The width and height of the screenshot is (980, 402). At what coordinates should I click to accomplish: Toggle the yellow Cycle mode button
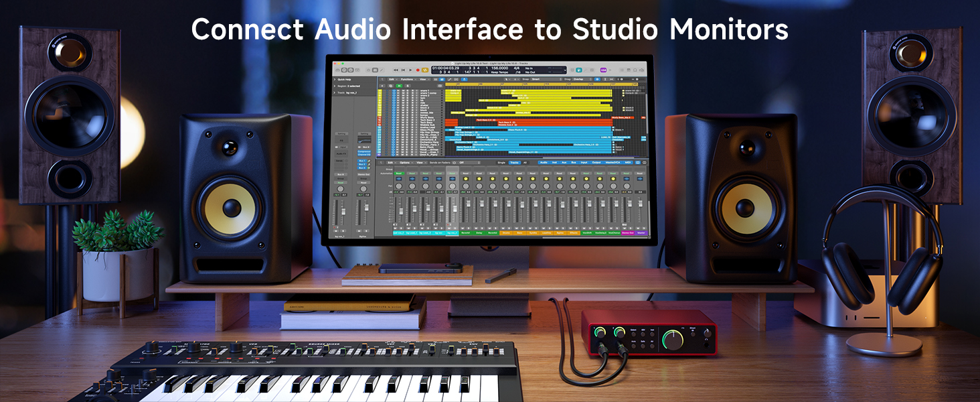pos(424,70)
